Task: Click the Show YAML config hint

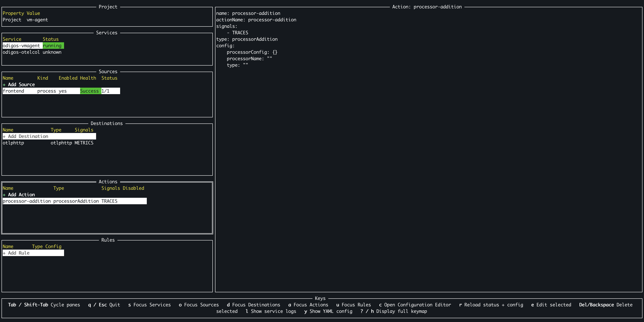Action: [x=328, y=311]
